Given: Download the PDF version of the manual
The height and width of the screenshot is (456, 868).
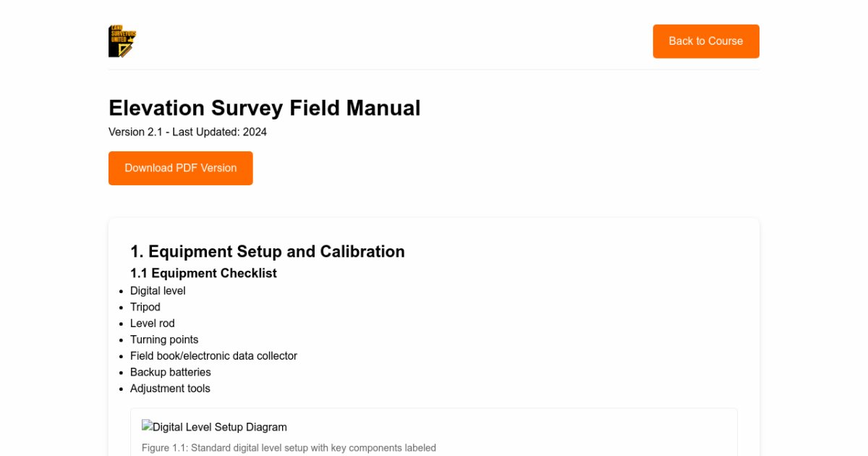Looking at the screenshot, I should click(181, 168).
